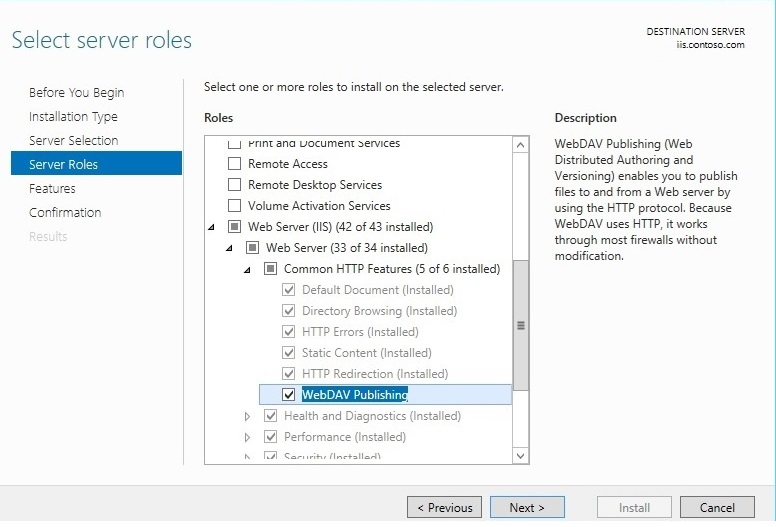Select the Directory Browsing (Installed) label
The width and height of the screenshot is (776, 527).
pyautogui.click(x=380, y=311)
